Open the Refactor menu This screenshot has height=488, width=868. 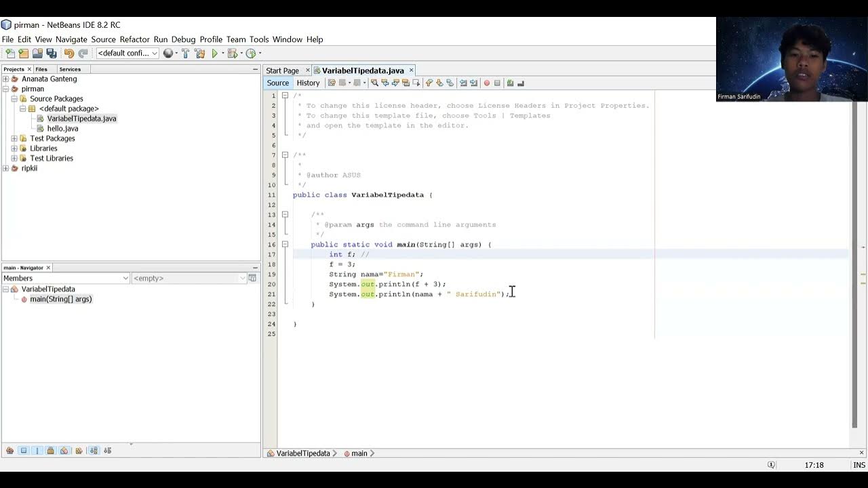pos(134,39)
